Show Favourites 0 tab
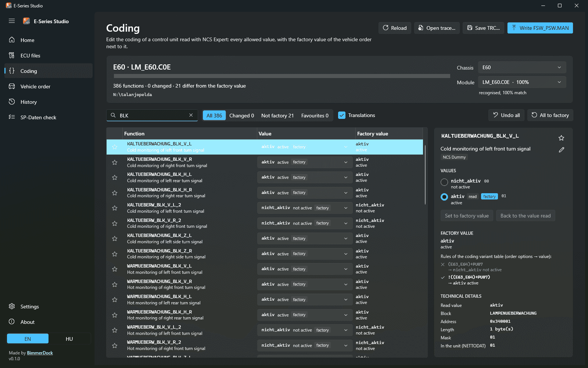 click(315, 115)
